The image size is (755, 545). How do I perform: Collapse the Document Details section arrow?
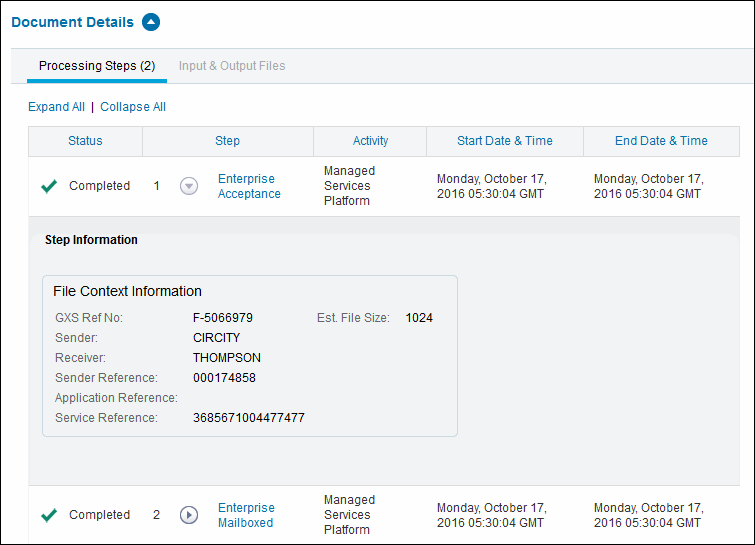point(150,22)
